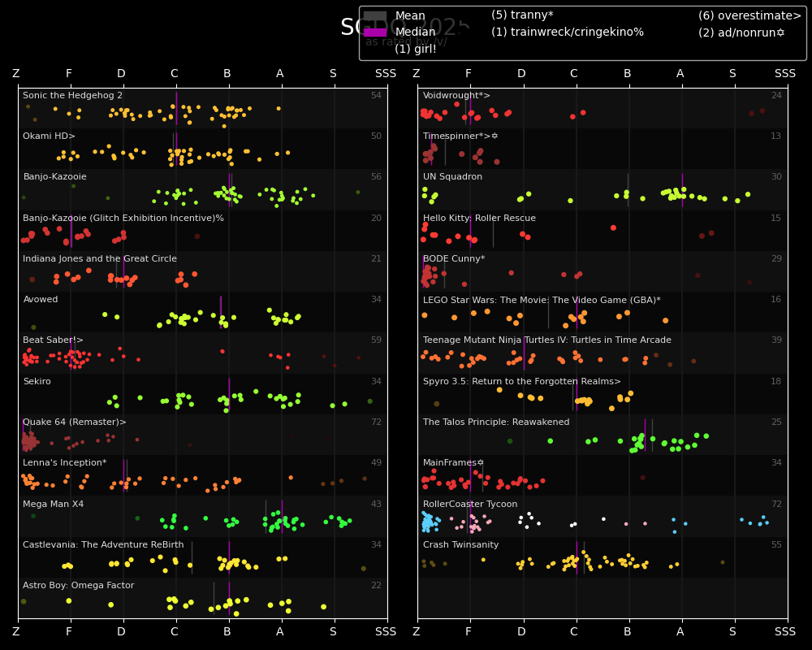Click vote count 72 in the Quake 64 row
Viewport: 812px width, 650px height.
tap(376, 422)
